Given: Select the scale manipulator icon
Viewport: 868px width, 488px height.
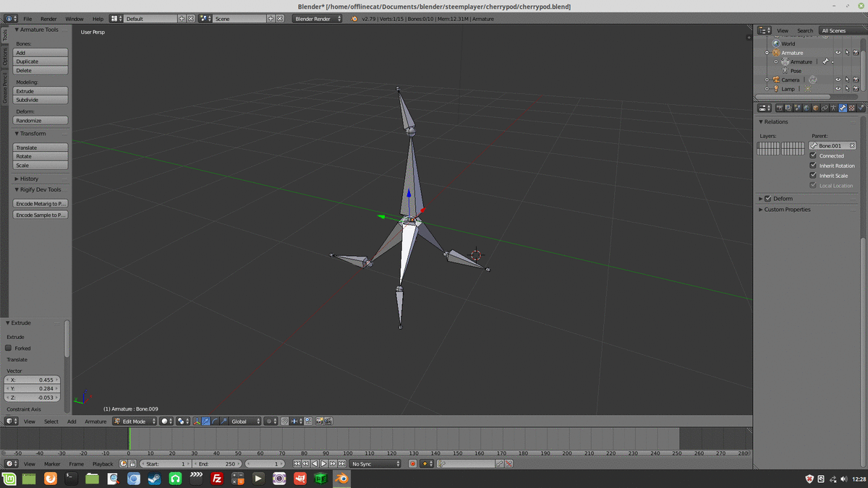Looking at the screenshot, I should (224, 421).
